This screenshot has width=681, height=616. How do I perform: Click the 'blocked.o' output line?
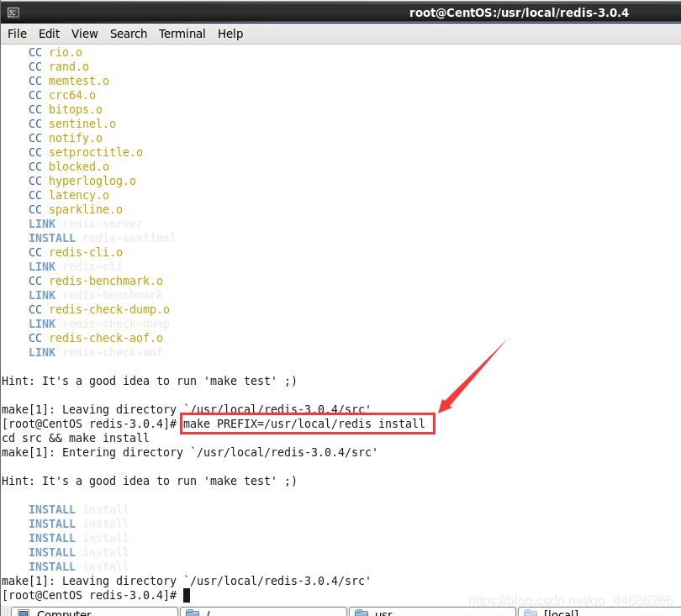69,167
